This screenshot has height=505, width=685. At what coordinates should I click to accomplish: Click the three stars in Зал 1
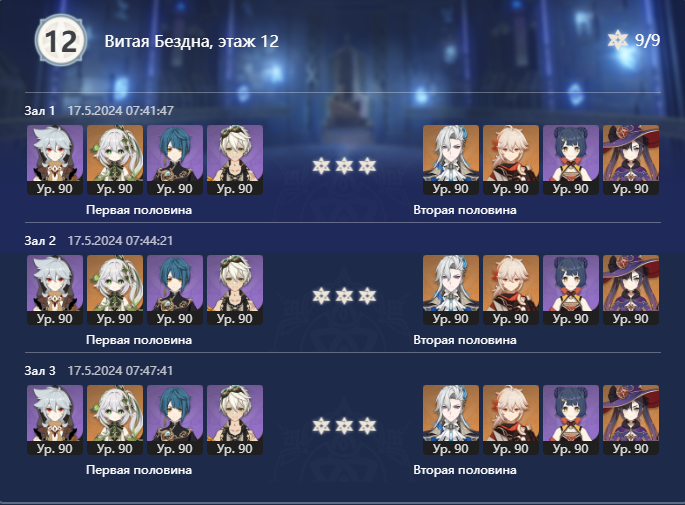click(344, 166)
